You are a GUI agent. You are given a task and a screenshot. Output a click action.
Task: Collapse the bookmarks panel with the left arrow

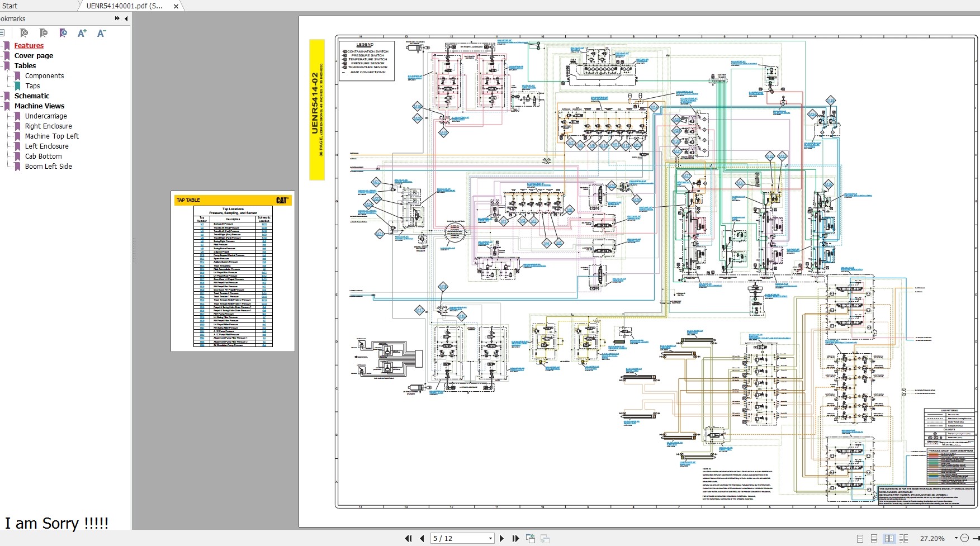tap(126, 18)
